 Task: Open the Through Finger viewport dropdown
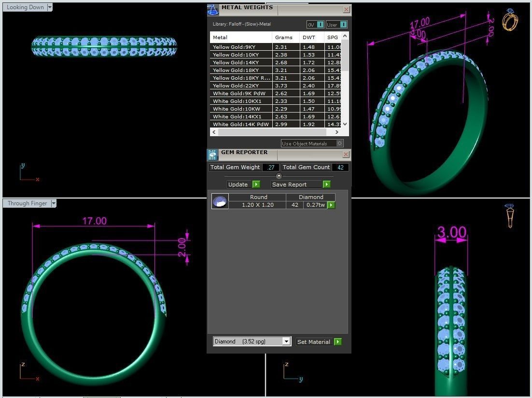tap(53, 203)
